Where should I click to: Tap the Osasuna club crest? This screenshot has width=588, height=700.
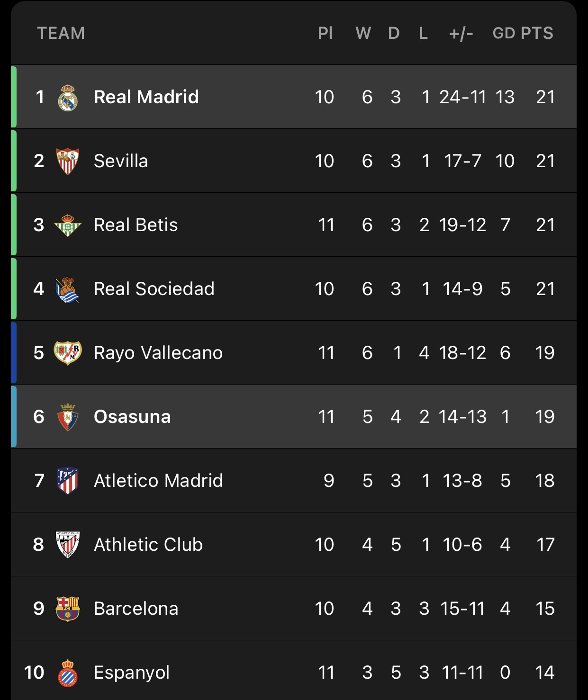pyautogui.click(x=68, y=417)
